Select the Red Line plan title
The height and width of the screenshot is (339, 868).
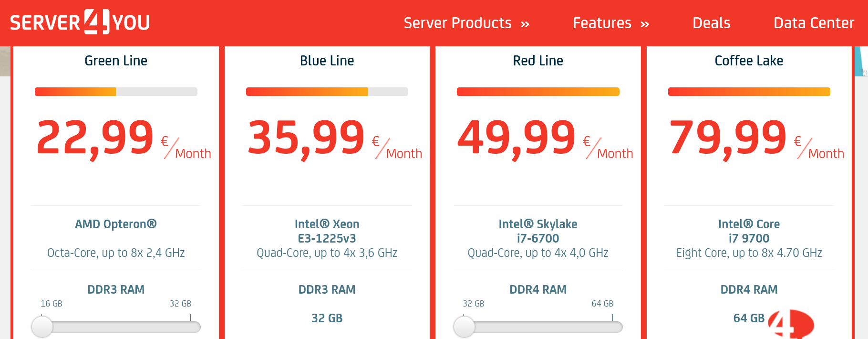[538, 61]
